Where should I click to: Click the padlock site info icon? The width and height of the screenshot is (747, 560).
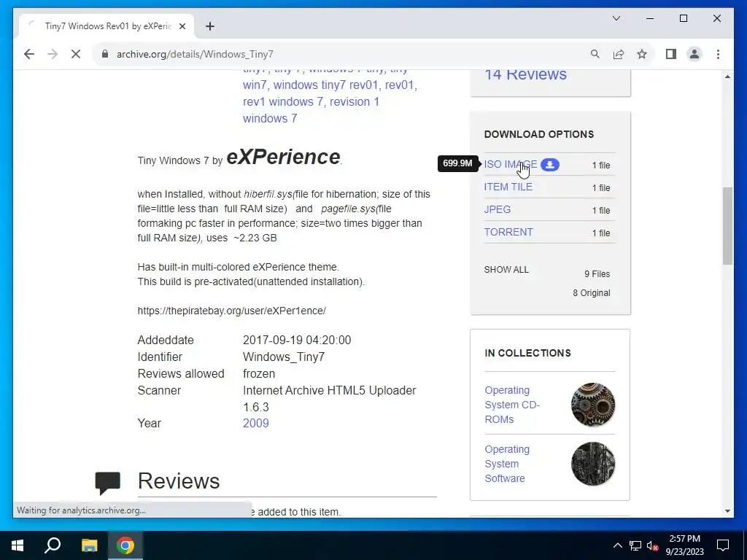click(x=105, y=54)
